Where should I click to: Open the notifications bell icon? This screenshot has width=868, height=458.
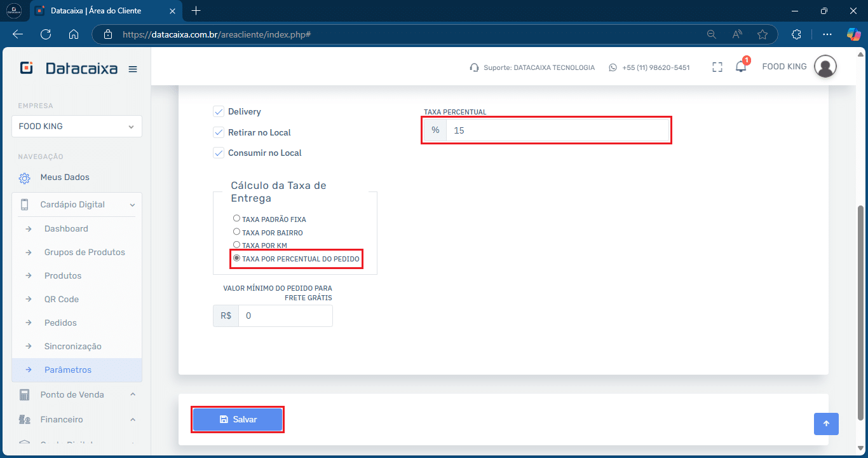coord(741,67)
